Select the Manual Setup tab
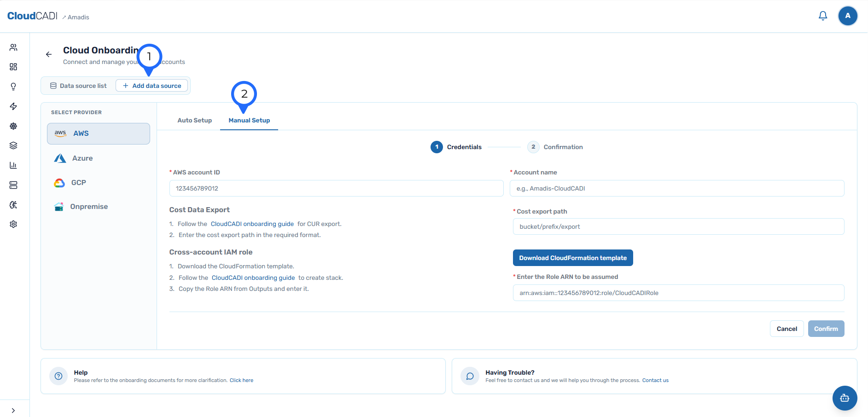This screenshot has width=868, height=417. (x=249, y=121)
